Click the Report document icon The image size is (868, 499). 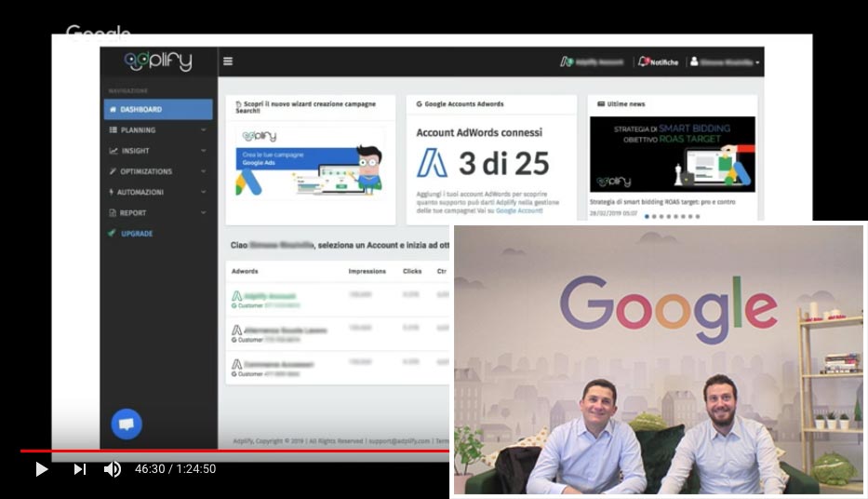pyautogui.click(x=113, y=212)
